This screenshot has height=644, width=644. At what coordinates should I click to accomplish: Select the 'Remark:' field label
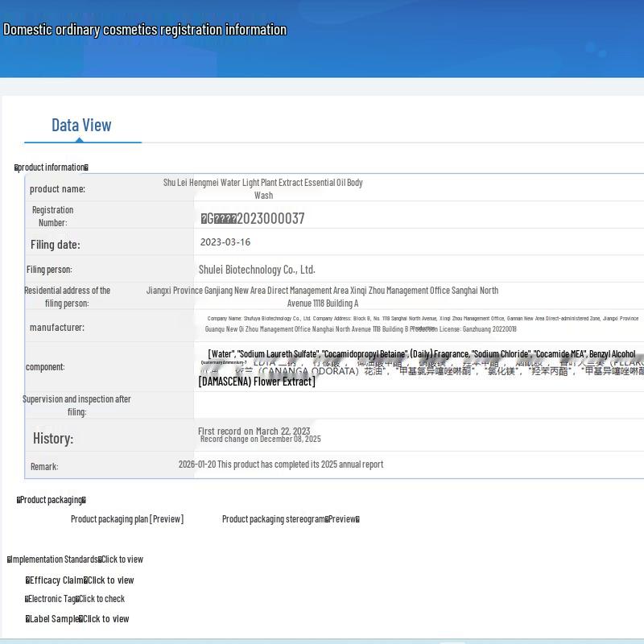[44, 467]
